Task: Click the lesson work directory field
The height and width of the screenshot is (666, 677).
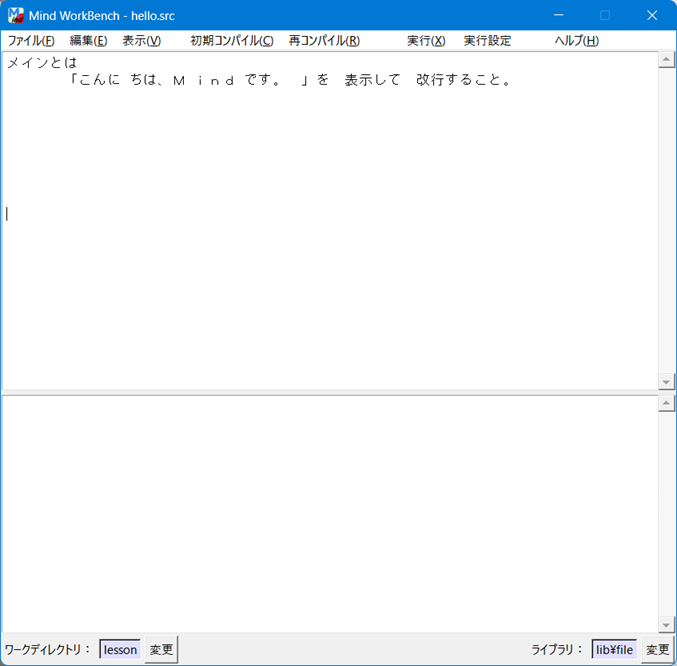Action: click(x=120, y=649)
